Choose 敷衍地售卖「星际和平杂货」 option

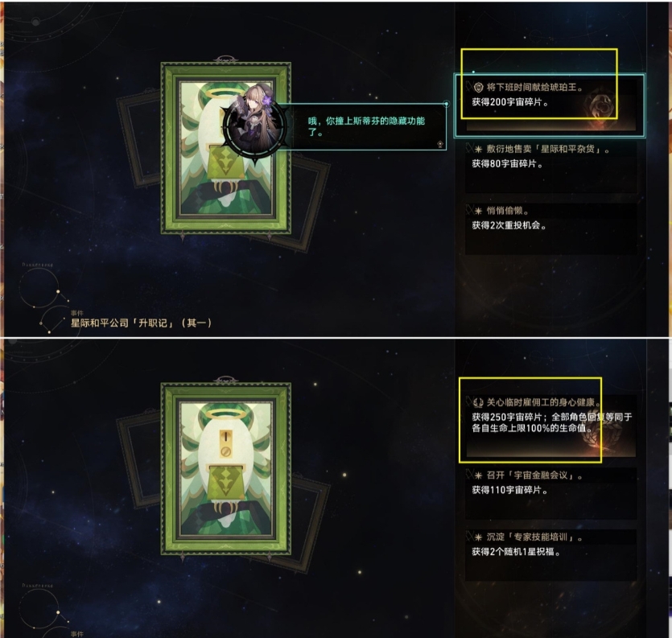[550, 167]
